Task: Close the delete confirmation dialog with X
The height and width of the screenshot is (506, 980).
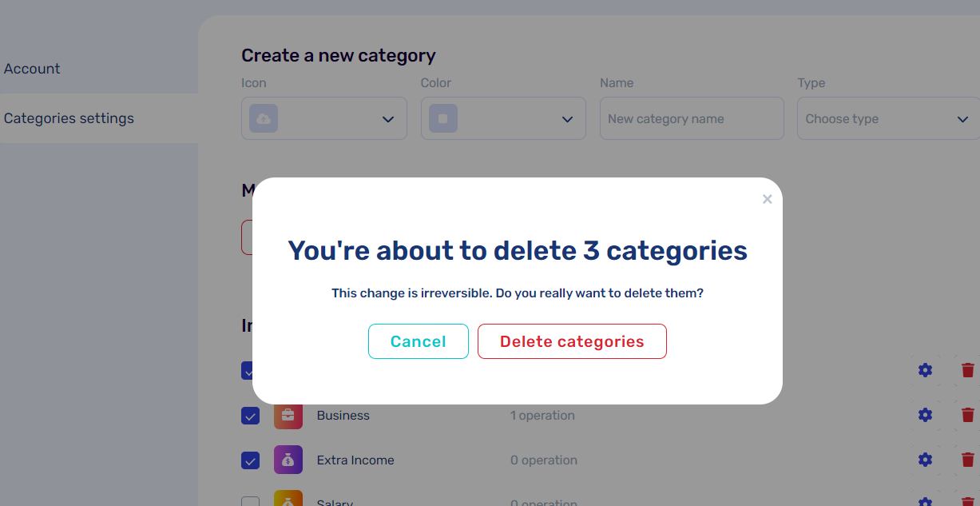Action: [x=767, y=199]
